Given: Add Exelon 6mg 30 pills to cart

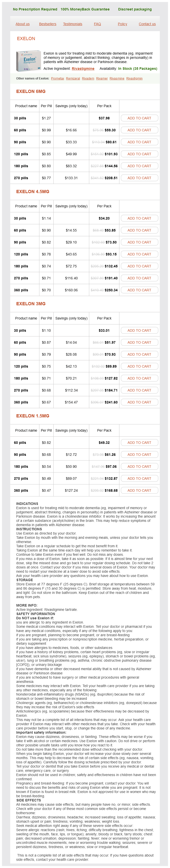Looking at the screenshot, I should pos(139,118).
